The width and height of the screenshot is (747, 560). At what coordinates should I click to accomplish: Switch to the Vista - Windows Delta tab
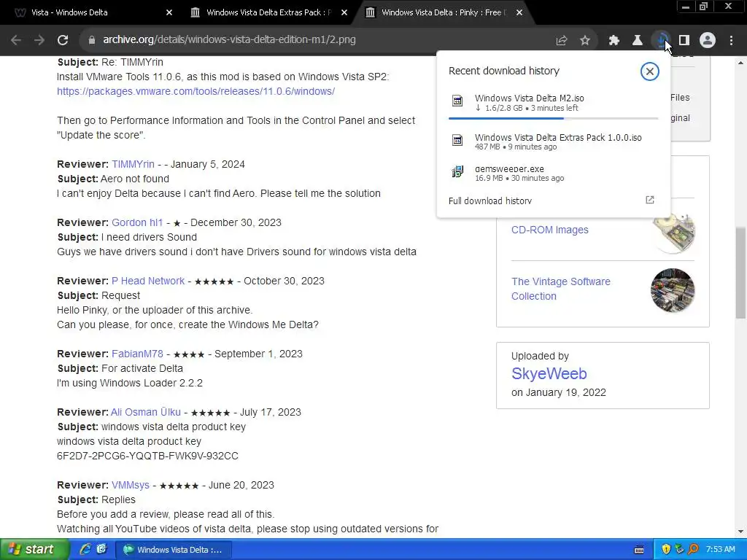coord(69,12)
